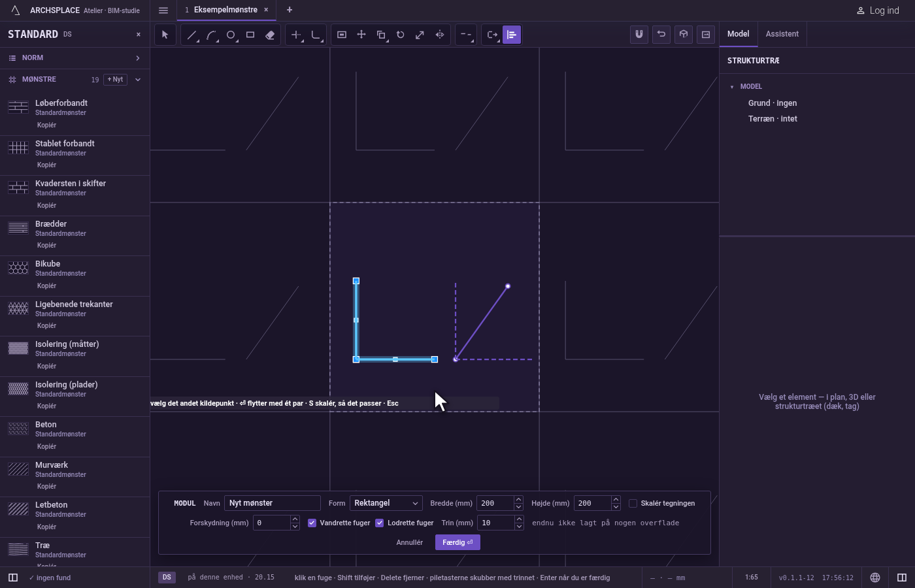Click the Trin (mm) input field
Viewport: 915px width, 588px height.
point(495,523)
